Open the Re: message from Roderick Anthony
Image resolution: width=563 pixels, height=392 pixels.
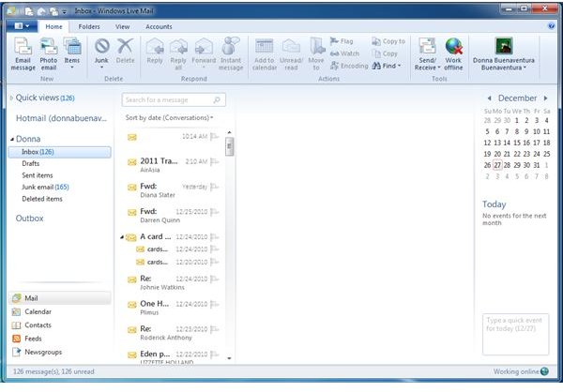(173, 333)
